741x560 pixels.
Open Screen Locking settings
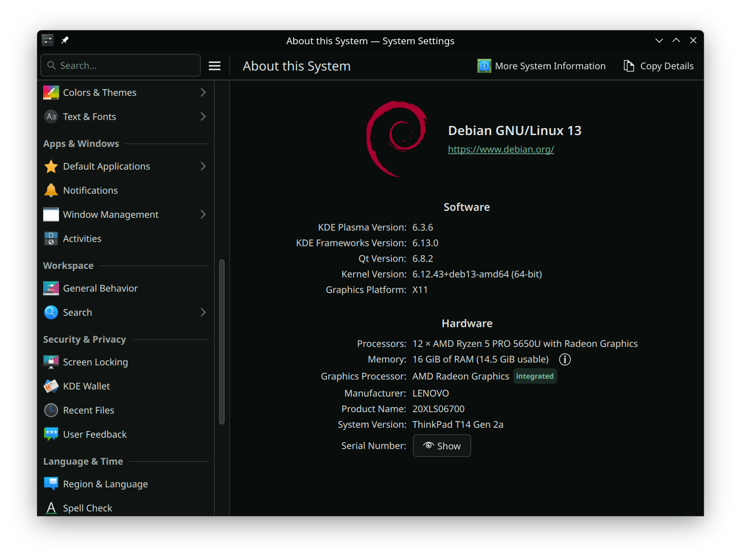[125, 362]
